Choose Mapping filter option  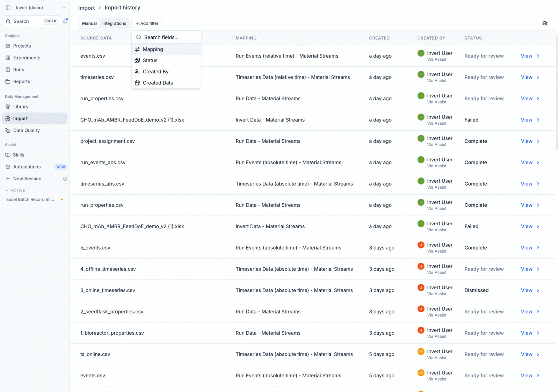(x=166, y=49)
